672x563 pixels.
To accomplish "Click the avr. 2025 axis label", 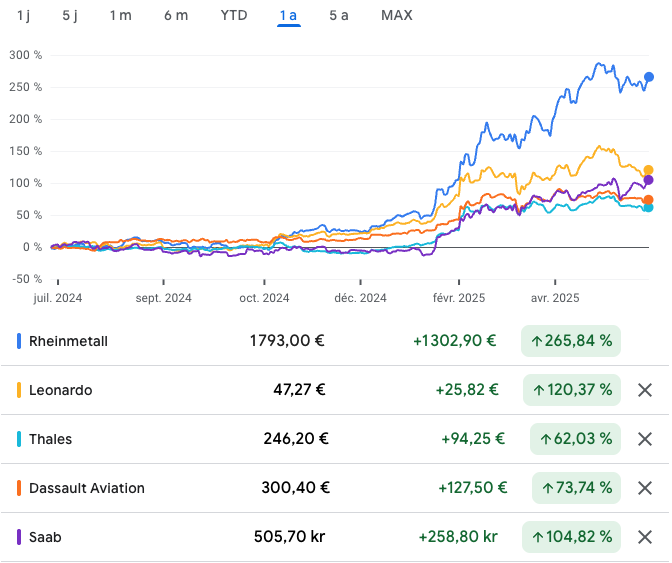I will [x=555, y=298].
